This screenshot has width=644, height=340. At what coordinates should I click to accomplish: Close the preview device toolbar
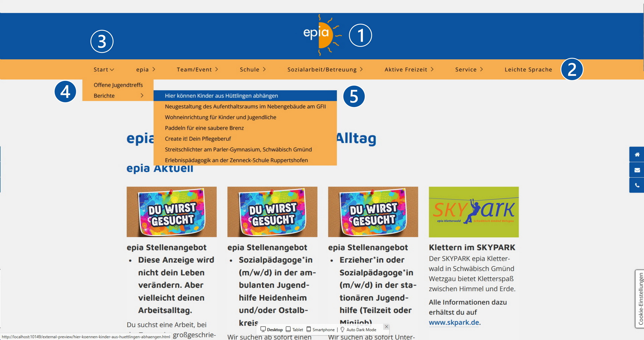(x=386, y=327)
